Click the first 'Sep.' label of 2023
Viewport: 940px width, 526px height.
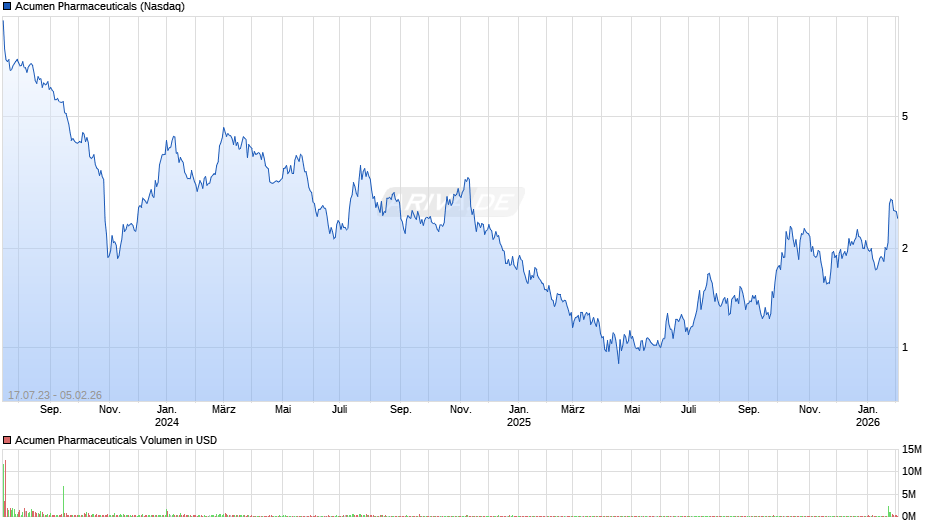[51, 410]
